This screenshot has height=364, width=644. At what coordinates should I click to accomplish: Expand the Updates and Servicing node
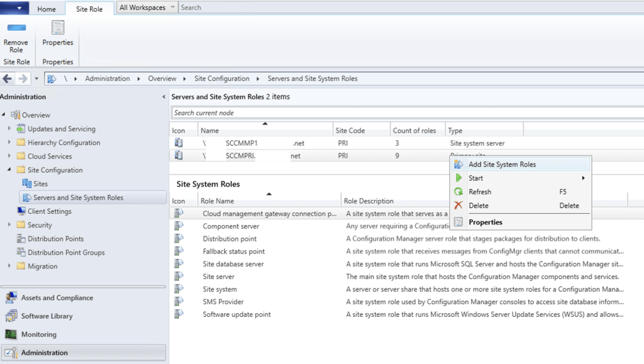(9, 129)
